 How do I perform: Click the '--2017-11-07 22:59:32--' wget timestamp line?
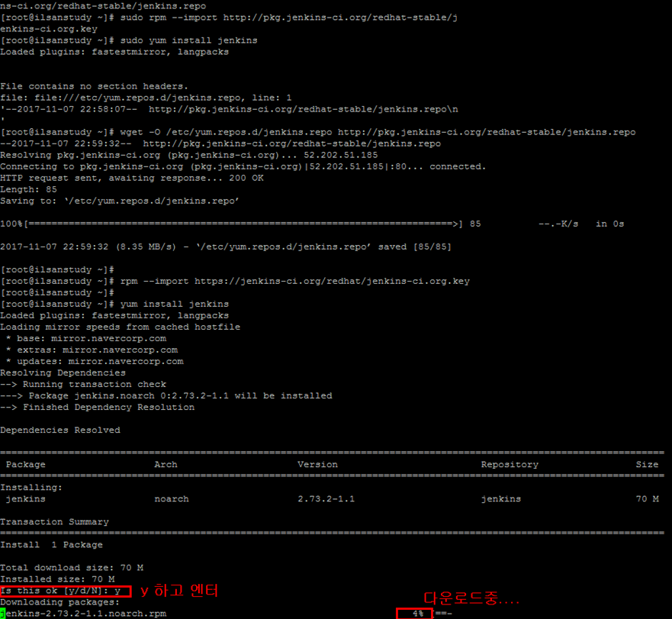click(x=220, y=143)
